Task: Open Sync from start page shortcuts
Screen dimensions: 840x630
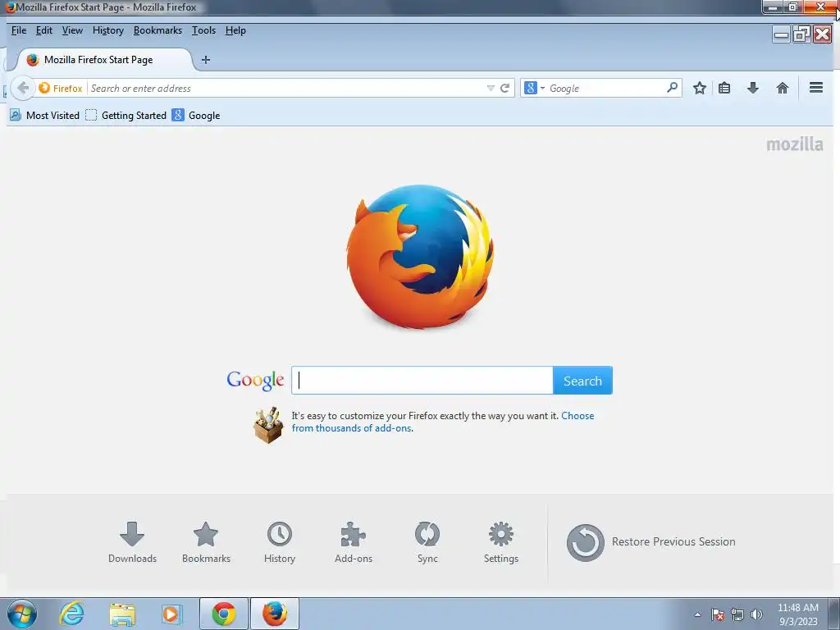Action: 427,542
